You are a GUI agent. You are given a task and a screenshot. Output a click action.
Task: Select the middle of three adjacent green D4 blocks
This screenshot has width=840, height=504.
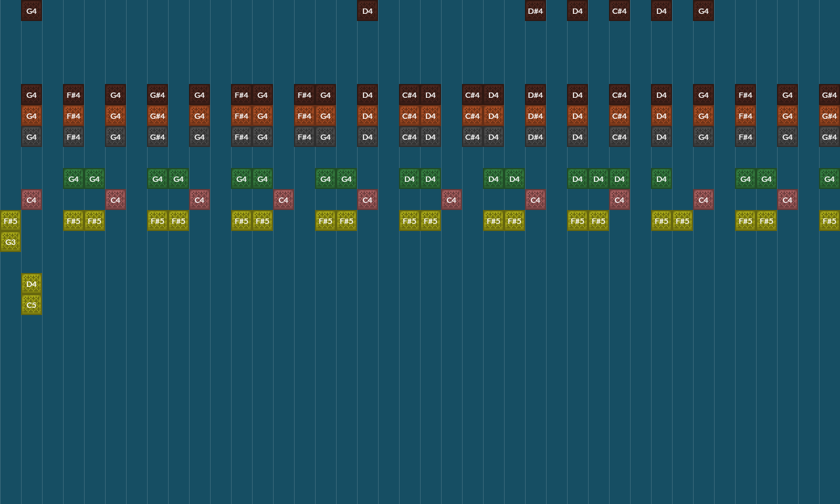598,179
